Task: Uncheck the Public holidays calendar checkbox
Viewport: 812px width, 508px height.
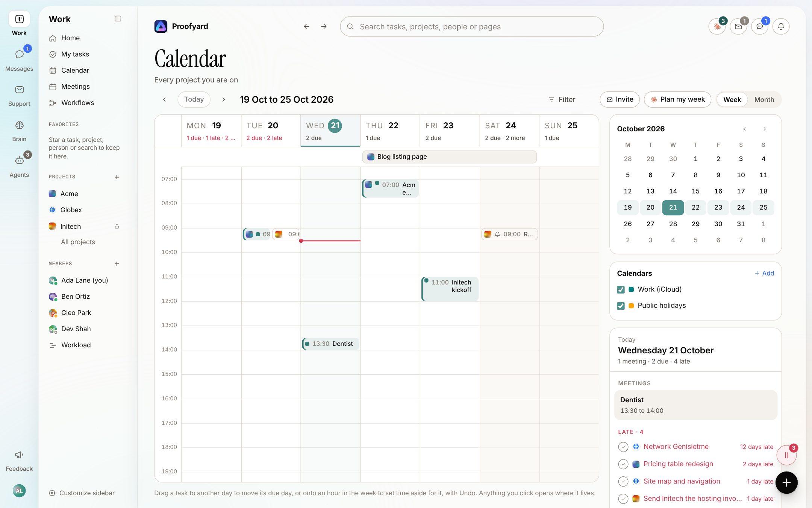Action: 621,306
